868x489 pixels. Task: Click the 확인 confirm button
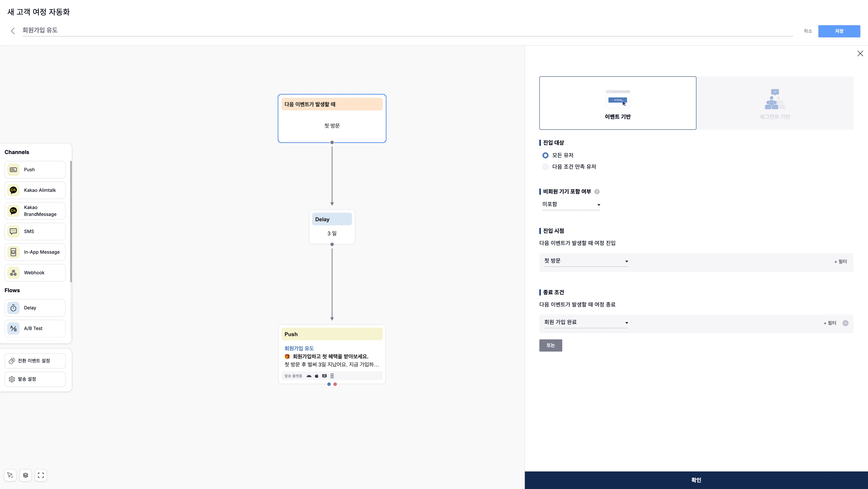point(696,480)
